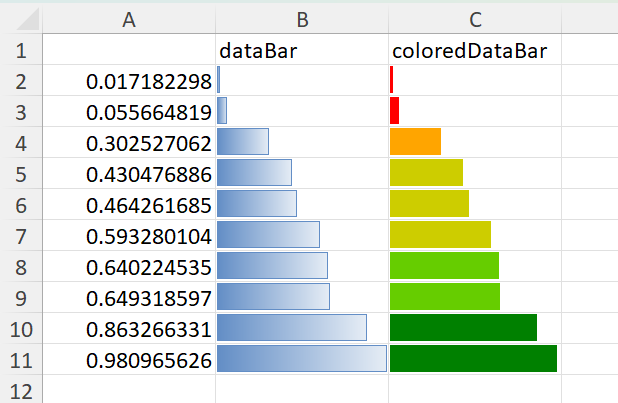Select column A header
Viewport: 618px width, 403px height.
[129, 19]
